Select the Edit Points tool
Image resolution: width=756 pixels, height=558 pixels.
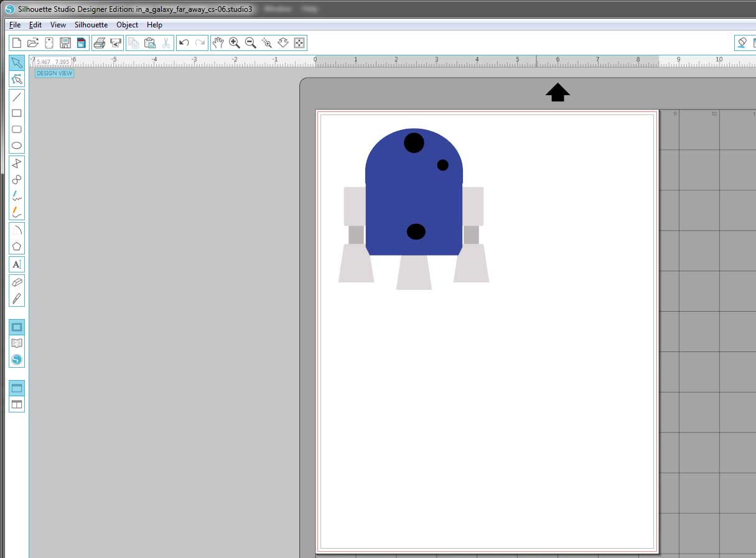[17, 79]
